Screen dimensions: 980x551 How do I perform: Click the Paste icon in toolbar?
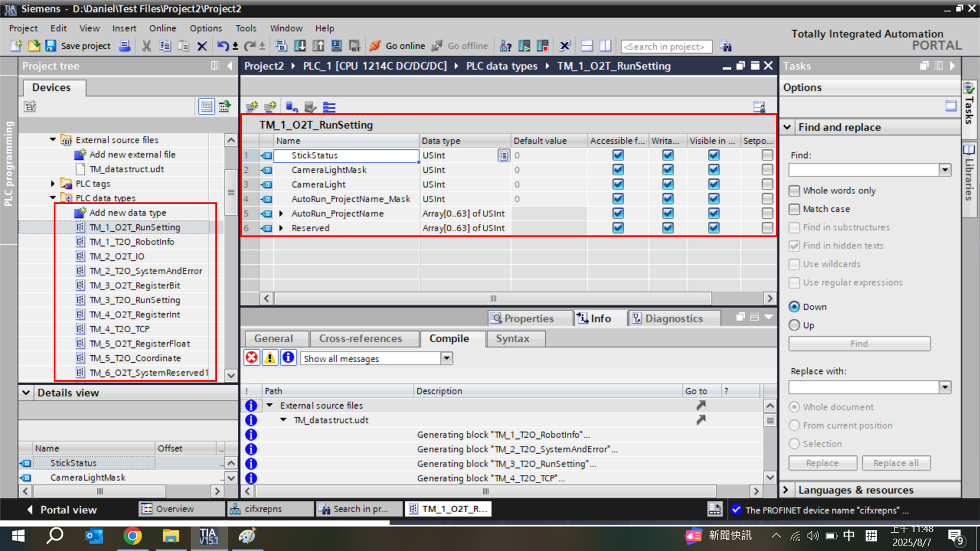click(183, 45)
